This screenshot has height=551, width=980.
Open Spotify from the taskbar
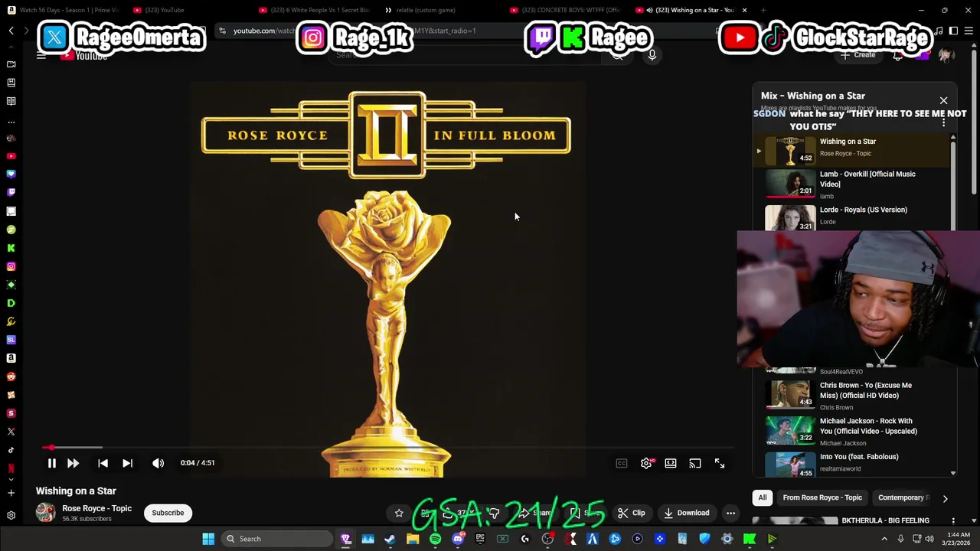[x=435, y=539]
